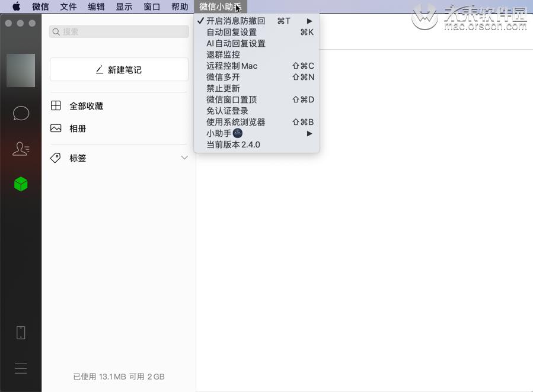This screenshot has height=392, width=533.
Task: Open the 帮助 menu in the menu bar
Action: [x=179, y=7]
